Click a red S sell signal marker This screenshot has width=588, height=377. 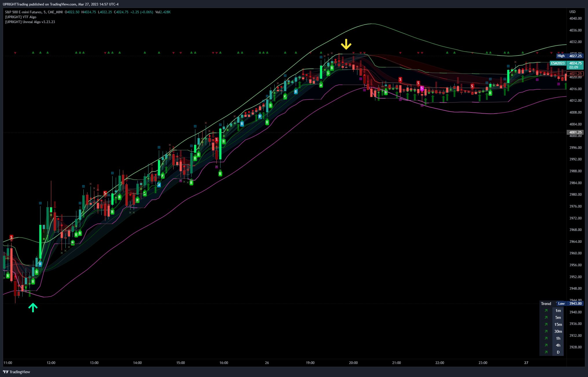(400, 79)
